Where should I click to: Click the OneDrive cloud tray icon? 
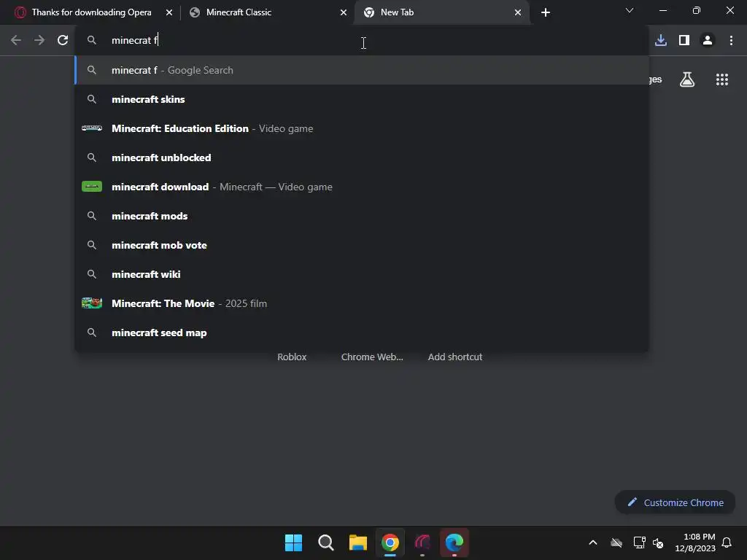pyautogui.click(x=616, y=542)
